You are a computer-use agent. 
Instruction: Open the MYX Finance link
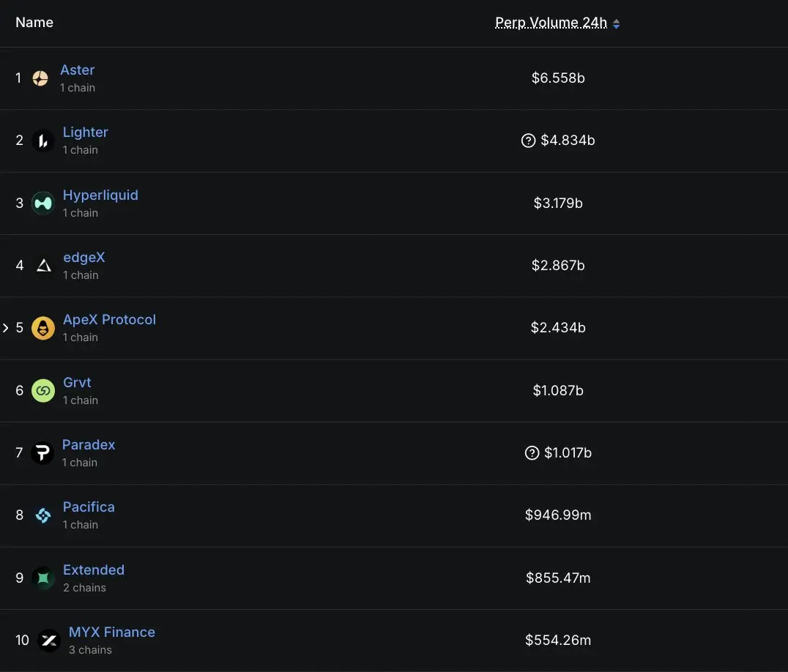112,632
